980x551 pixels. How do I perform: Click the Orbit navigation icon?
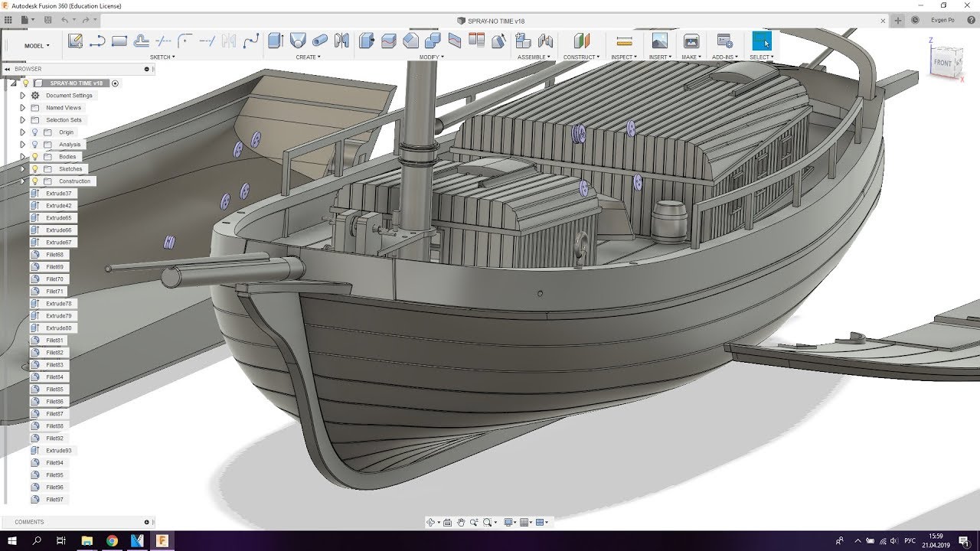point(431,523)
